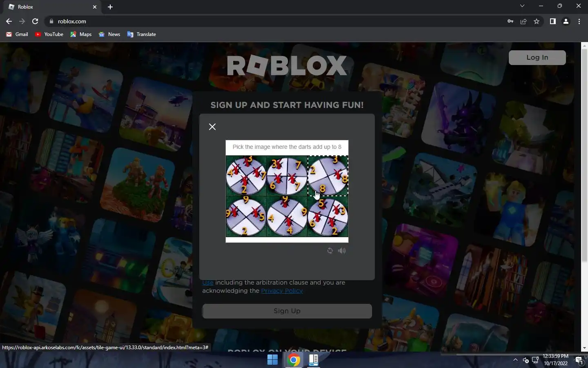Pick top-right dartboard showing 3, 2, 8, 8
Screen dimensions: 588x368
pos(328,176)
